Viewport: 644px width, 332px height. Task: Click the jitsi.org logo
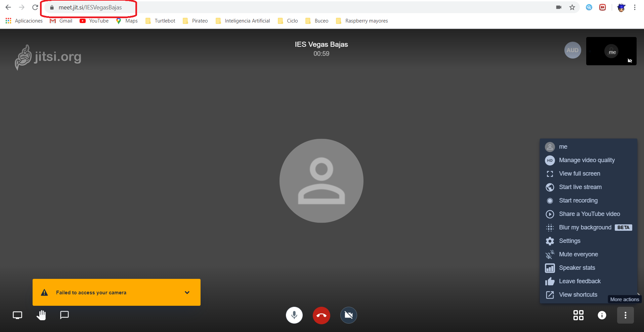(x=48, y=57)
